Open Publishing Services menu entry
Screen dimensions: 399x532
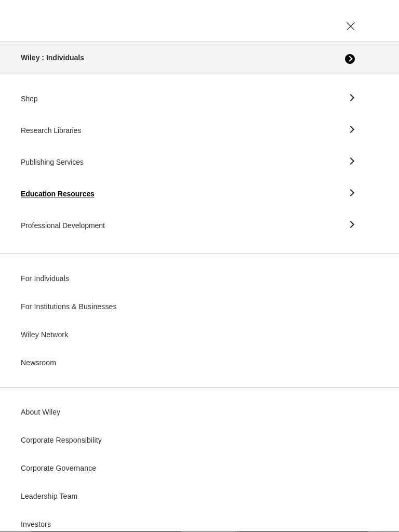pos(52,162)
